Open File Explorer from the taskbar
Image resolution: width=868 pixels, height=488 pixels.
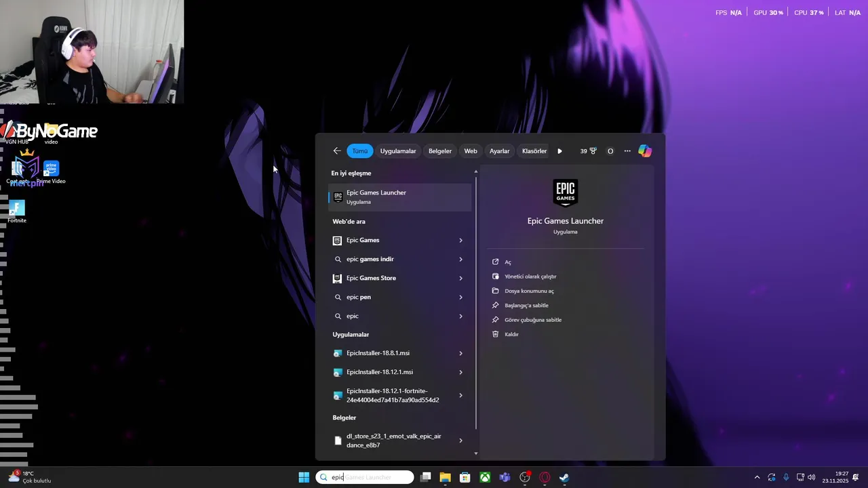click(x=445, y=477)
